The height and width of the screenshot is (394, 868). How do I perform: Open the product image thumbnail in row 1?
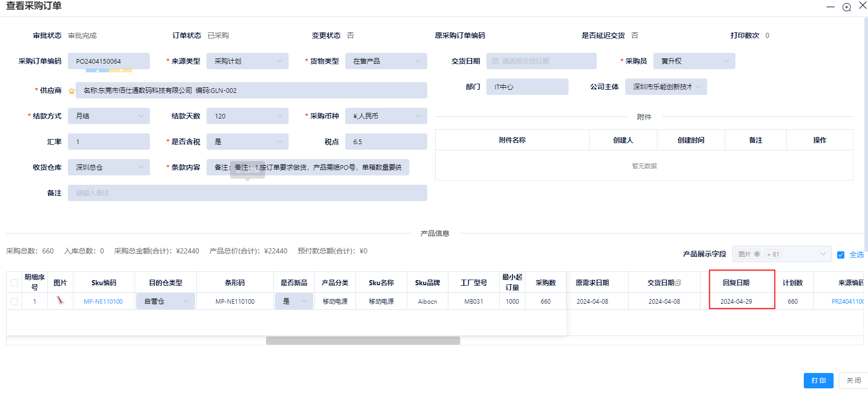[60, 301]
